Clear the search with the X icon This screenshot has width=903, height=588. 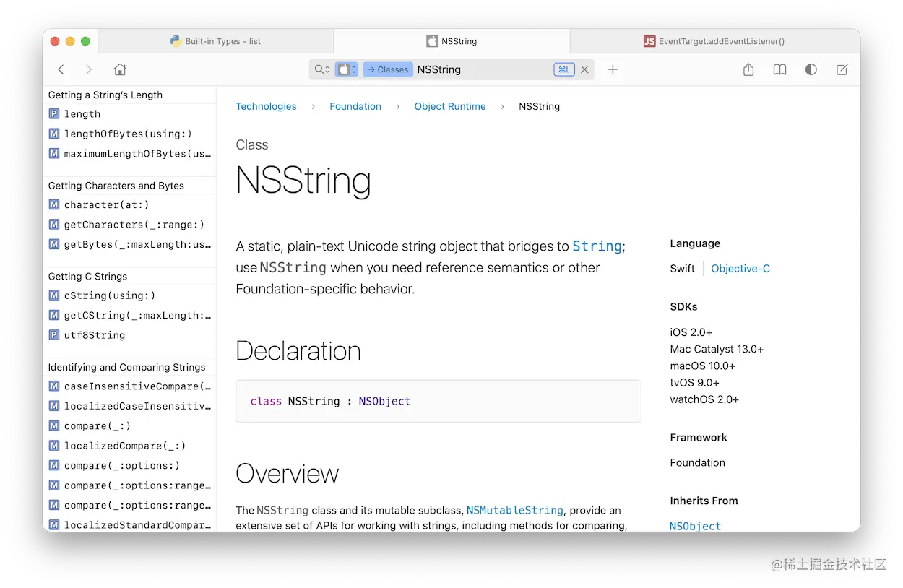[584, 69]
